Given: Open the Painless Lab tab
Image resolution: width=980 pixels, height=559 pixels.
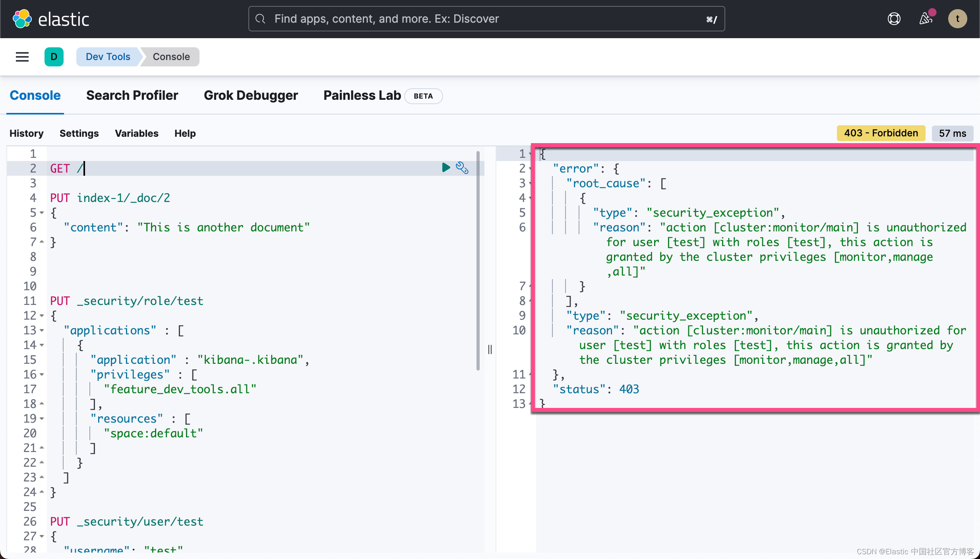Looking at the screenshot, I should (x=362, y=95).
